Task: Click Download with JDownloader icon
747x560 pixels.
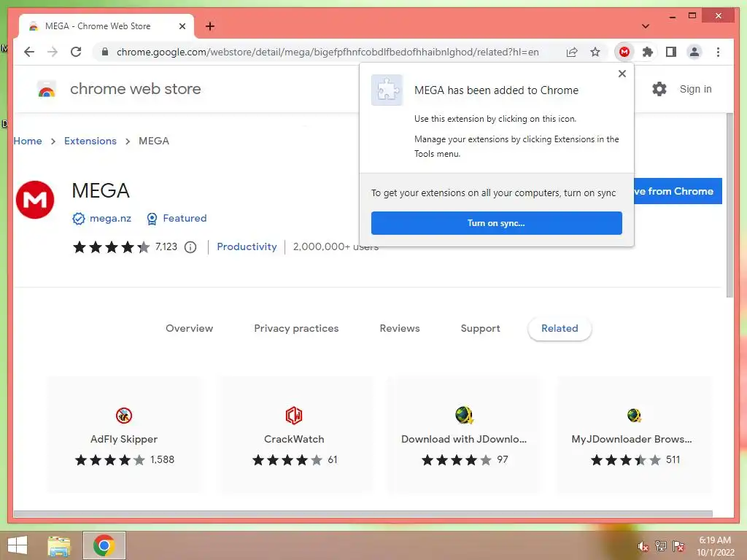Action: click(464, 415)
